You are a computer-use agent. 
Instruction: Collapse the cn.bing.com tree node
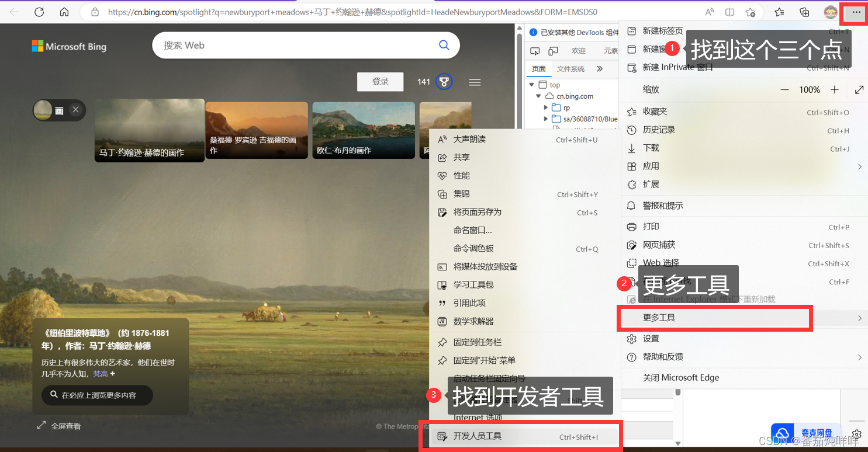click(x=538, y=96)
